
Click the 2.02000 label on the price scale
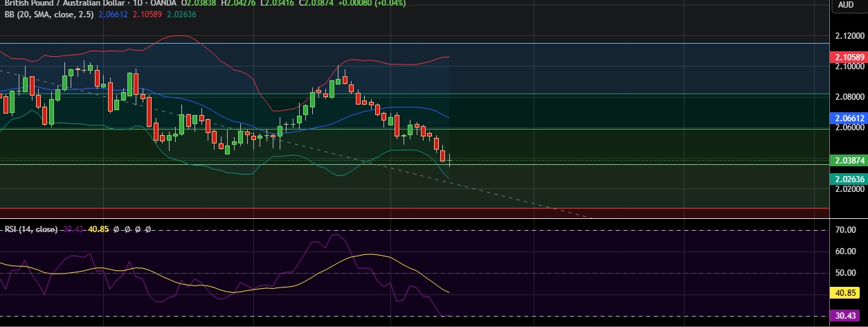point(849,188)
